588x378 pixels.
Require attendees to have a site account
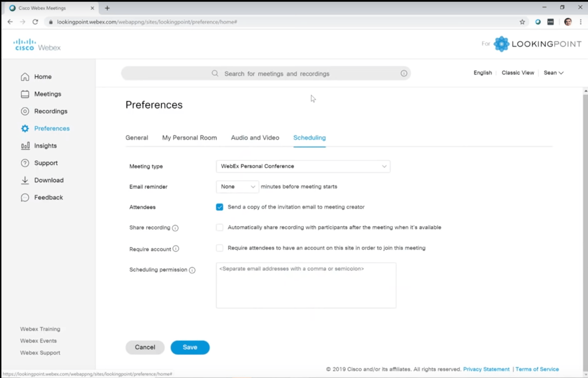click(x=220, y=248)
